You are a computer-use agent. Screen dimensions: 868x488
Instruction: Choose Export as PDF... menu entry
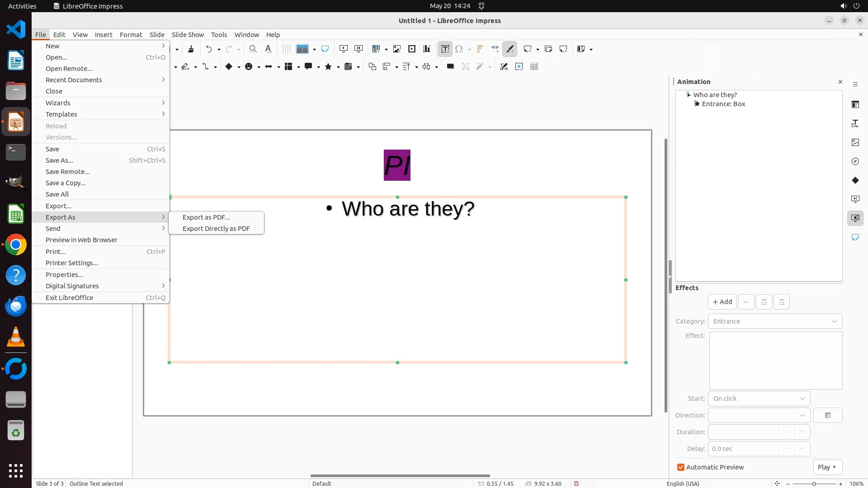(206, 217)
